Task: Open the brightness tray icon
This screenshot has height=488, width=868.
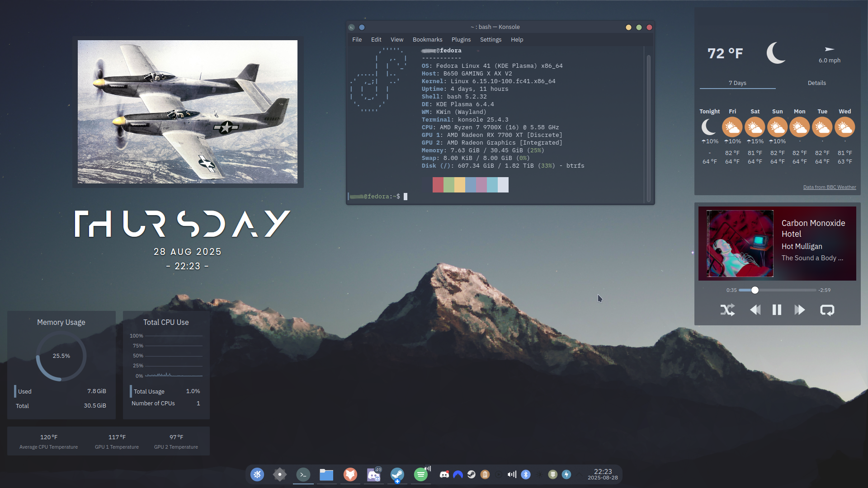Action: pos(539,474)
